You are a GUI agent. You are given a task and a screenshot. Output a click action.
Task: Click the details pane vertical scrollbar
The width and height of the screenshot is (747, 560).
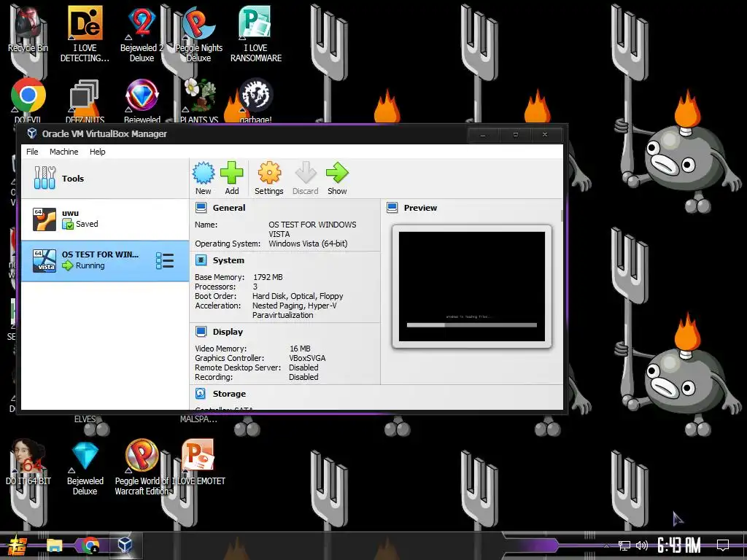[562, 216]
